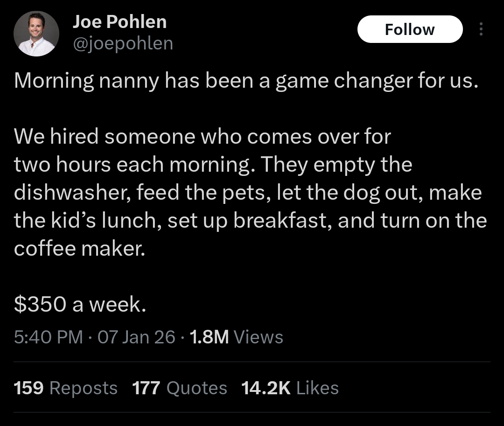Open the three-dot more options menu

(482, 29)
